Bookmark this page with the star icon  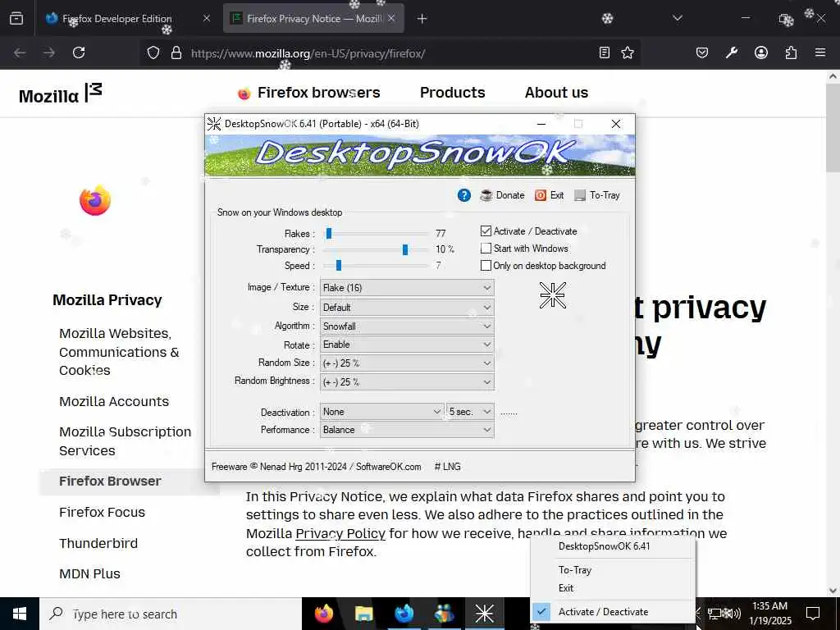pyautogui.click(x=628, y=52)
